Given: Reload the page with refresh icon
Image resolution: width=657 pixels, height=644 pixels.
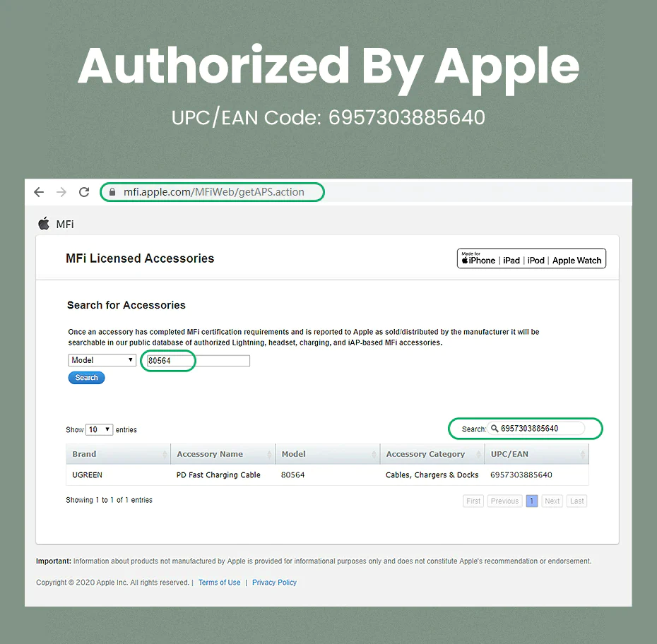Looking at the screenshot, I should (x=84, y=192).
